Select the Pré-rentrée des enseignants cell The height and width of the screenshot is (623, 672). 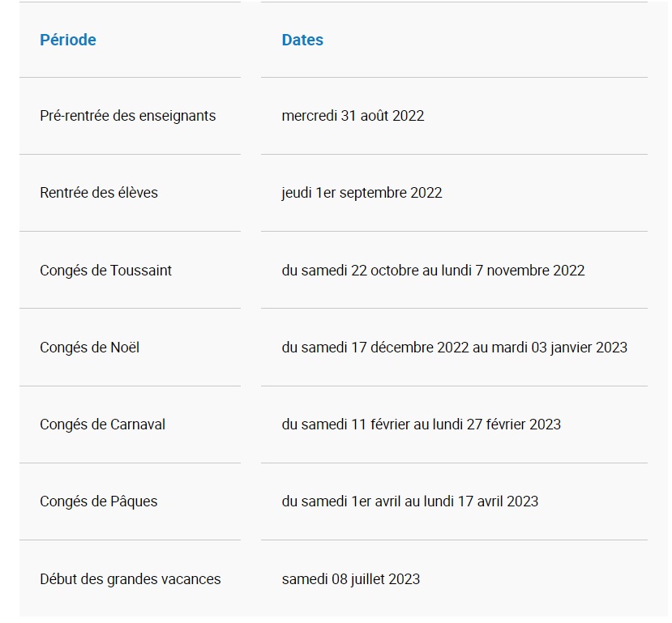(128, 116)
